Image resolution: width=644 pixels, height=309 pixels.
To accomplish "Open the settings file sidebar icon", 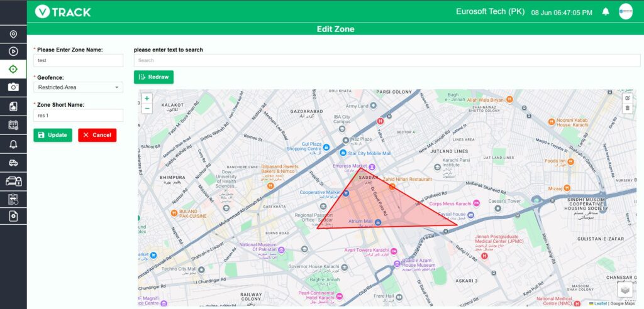I will click(x=13, y=216).
